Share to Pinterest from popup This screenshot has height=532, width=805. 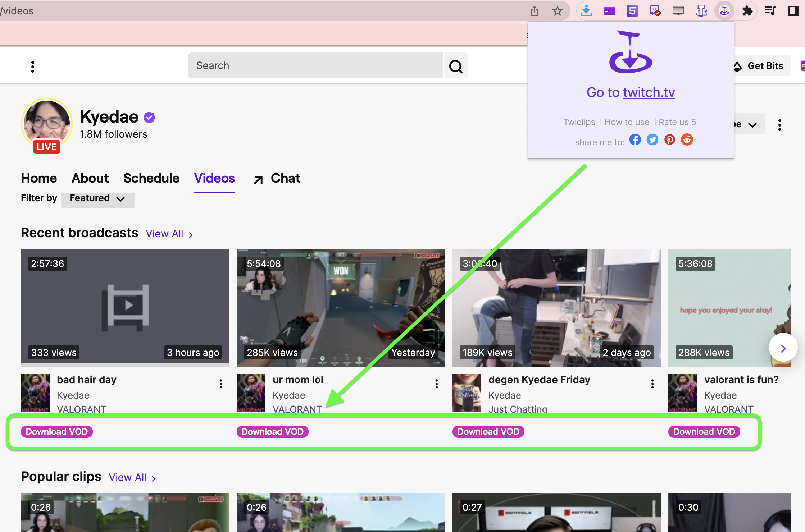pos(669,139)
